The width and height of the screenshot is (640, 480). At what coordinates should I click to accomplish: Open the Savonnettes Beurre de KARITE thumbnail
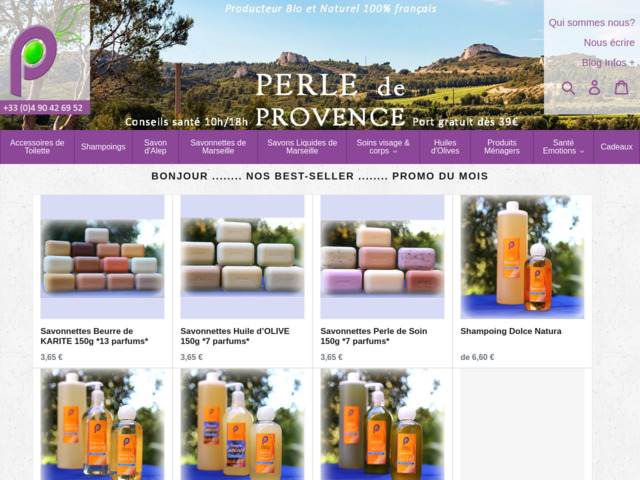(x=102, y=257)
